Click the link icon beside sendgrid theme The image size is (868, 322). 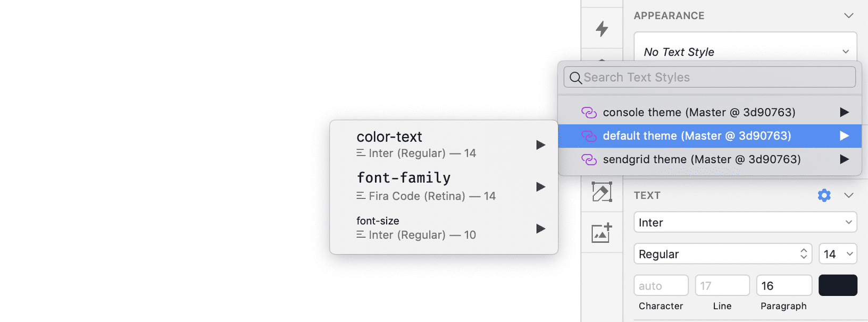(x=589, y=159)
